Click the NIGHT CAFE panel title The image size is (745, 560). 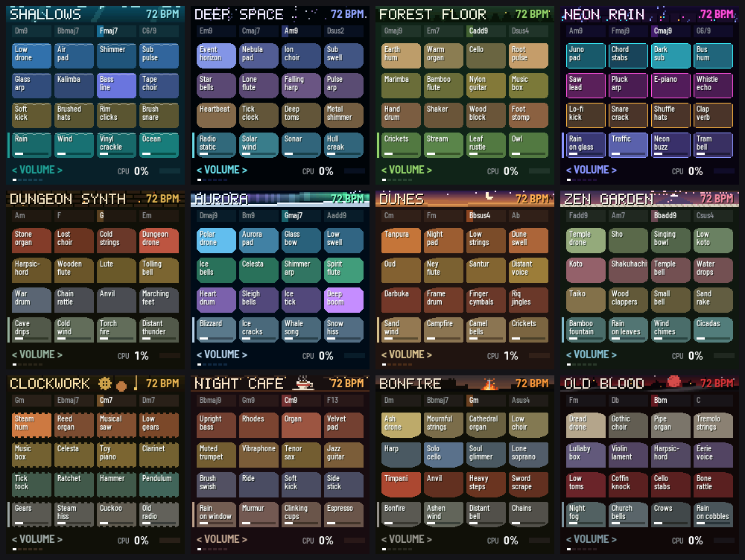point(239,384)
